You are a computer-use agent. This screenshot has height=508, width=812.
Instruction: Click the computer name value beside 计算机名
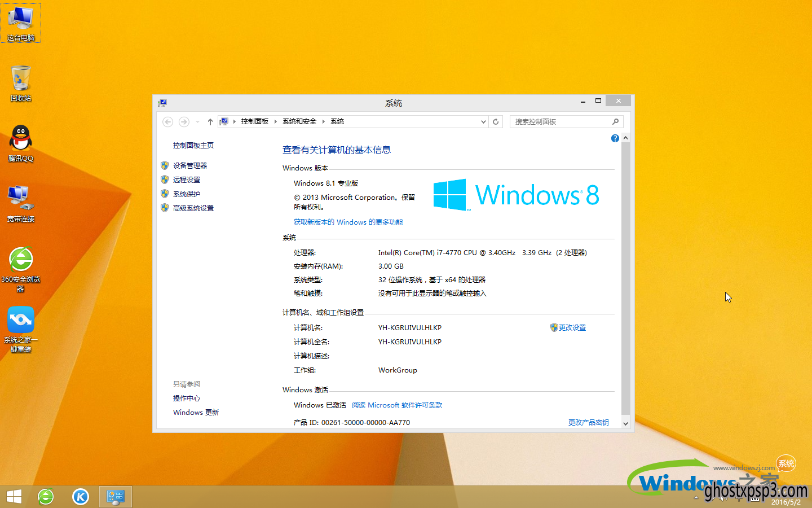[410, 327]
